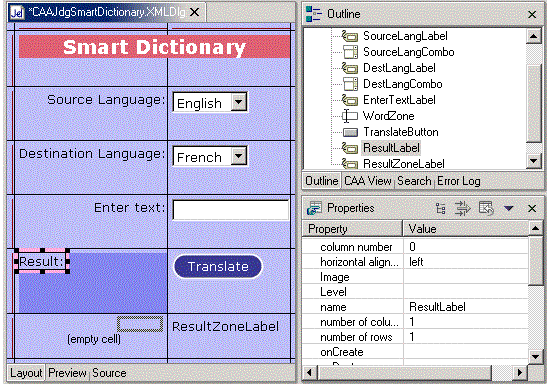Screen dimensions: 547x384
Task: Click the name value ResultLabel
Action: [x=437, y=307]
